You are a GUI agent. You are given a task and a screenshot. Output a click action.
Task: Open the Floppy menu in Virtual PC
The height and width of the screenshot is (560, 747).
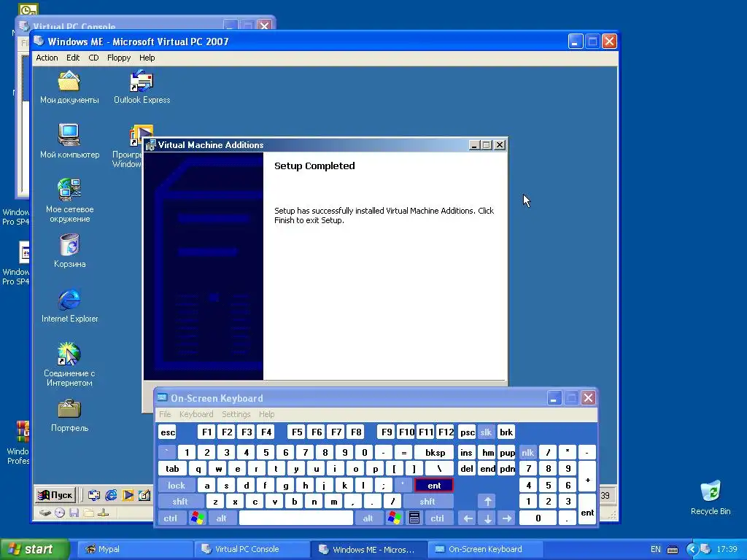(x=119, y=58)
